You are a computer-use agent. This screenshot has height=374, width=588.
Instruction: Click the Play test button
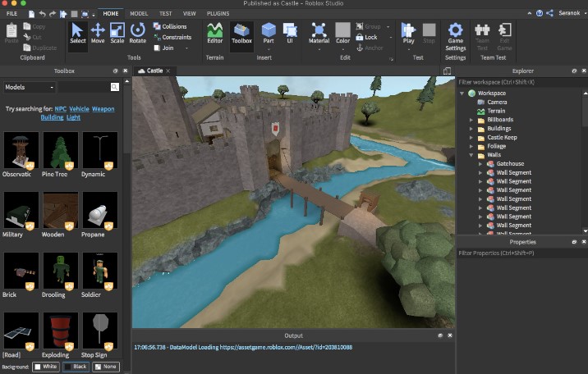coord(408,34)
